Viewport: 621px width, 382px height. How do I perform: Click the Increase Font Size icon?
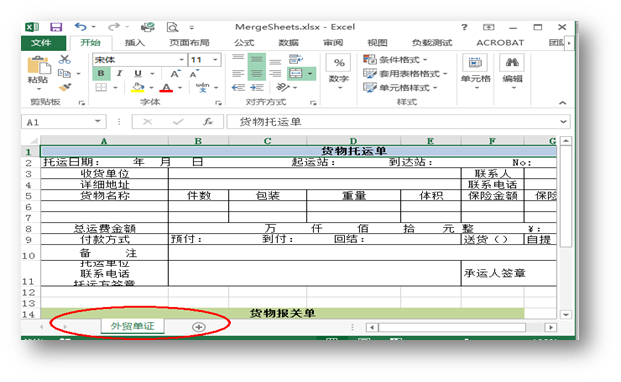click(175, 74)
